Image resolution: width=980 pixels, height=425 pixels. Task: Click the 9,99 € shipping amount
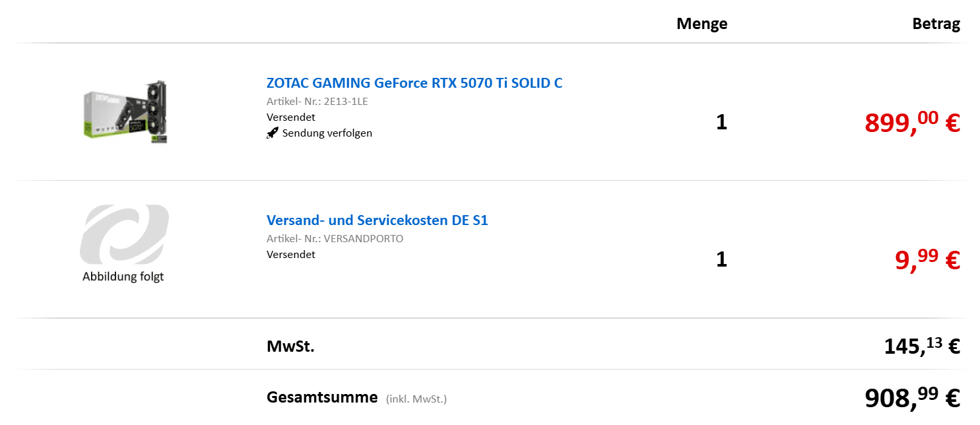click(x=927, y=260)
